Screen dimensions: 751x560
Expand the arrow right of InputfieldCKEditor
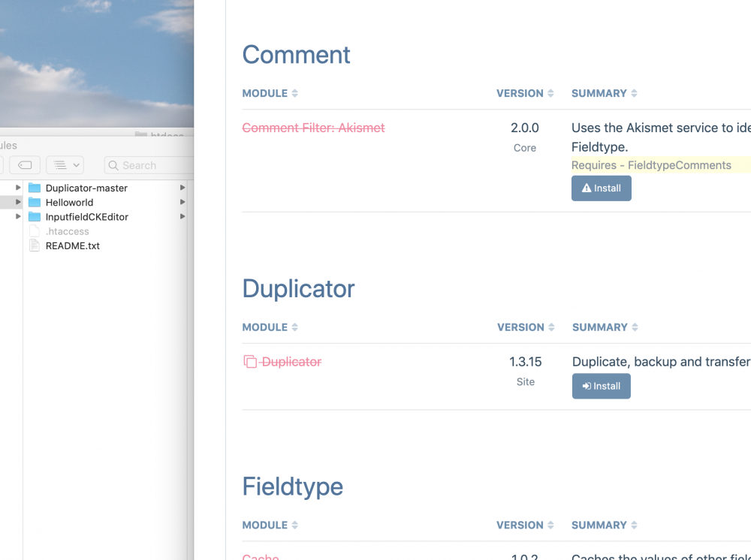(182, 217)
